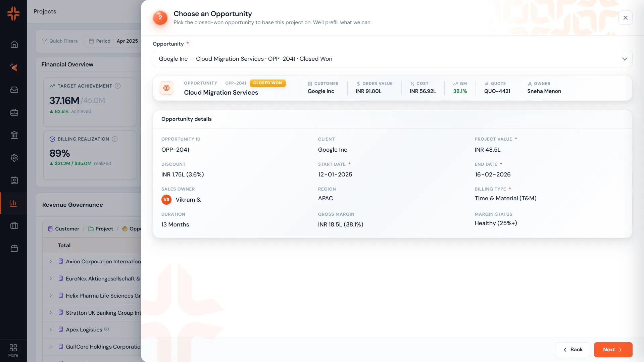Click the Billing Realization info icon
This screenshot has height=362, width=644.
115,139
